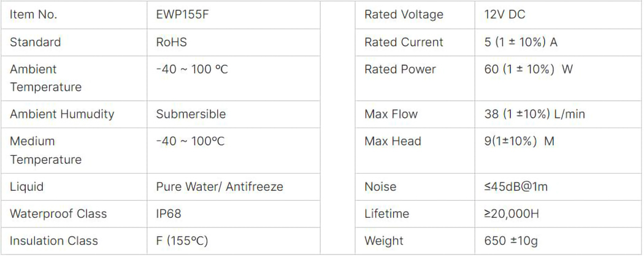Select the Rated Current label
This screenshot has height=257, width=644.
coord(403,42)
